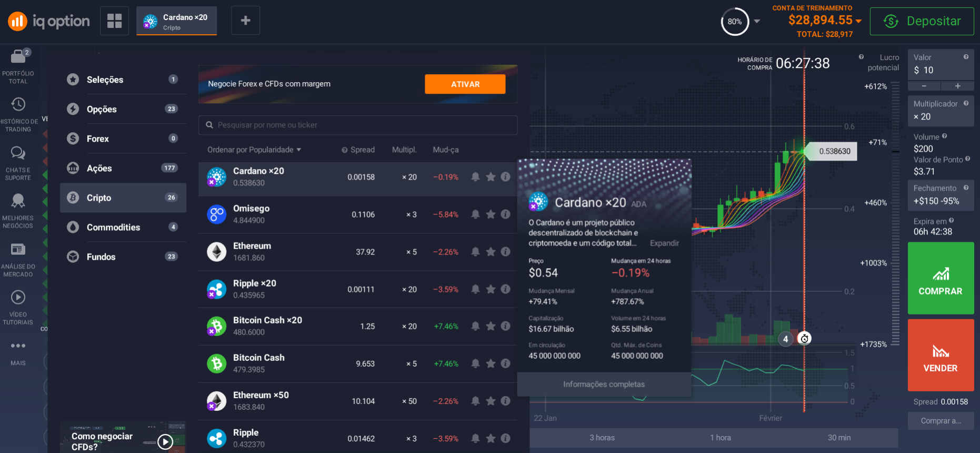Open info icon for Omisego row

pyautogui.click(x=505, y=214)
